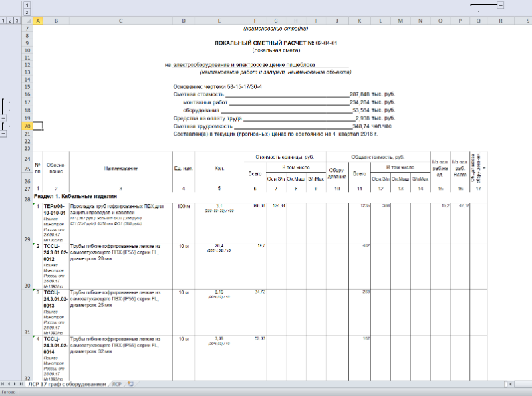The height and width of the screenshot is (396, 532).
Task: Click the Select All corner of the sheet
Action: coord(27,21)
